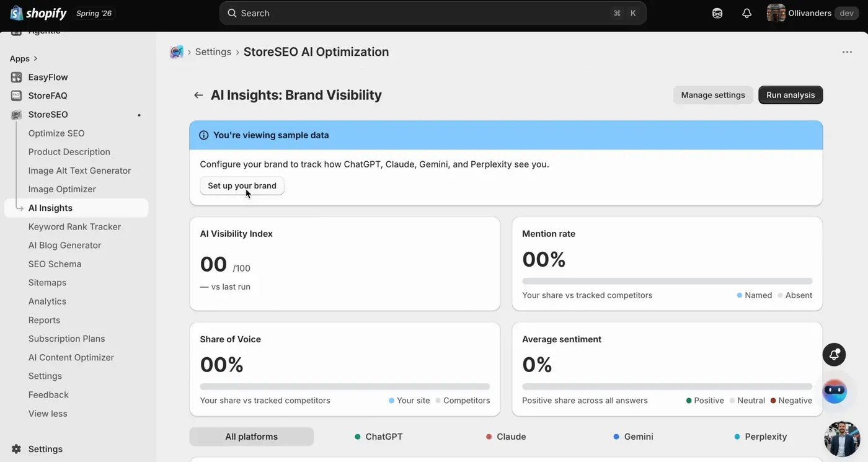This screenshot has width=868, height=462.
Task: Open Feedback in sidebar
Action: coord(48,395)
